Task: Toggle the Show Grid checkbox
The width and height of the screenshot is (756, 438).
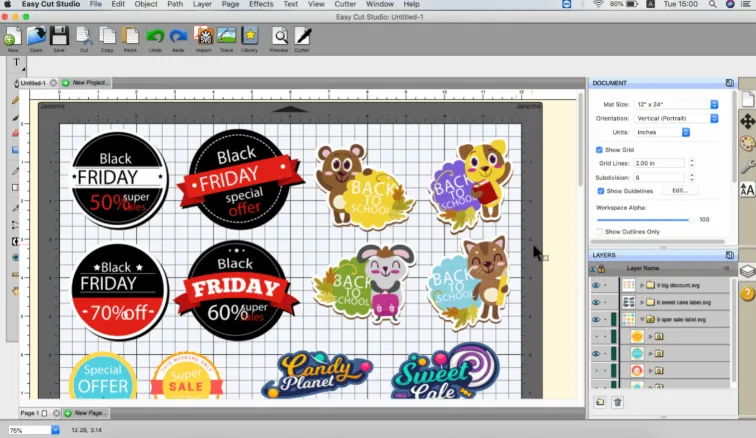Action: point(599,150)
